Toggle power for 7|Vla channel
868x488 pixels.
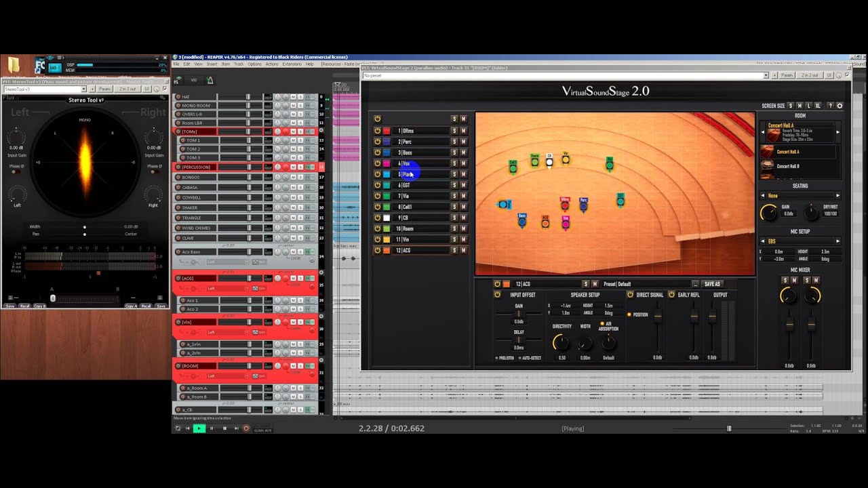point(378,196)
